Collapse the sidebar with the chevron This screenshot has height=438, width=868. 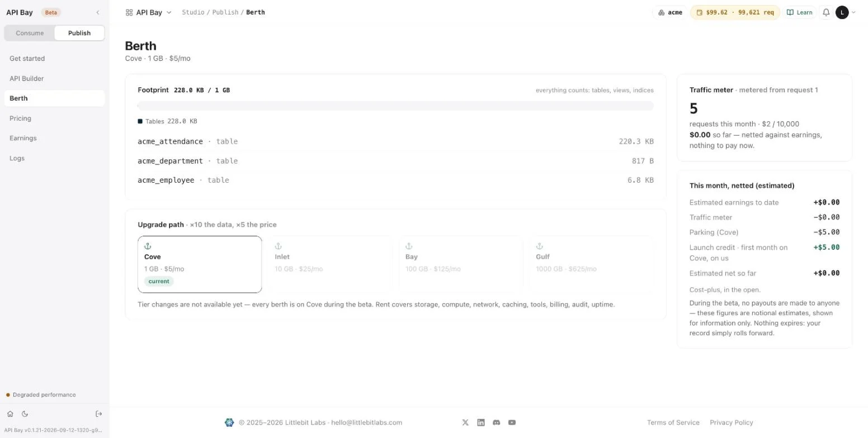pos(98,12)
